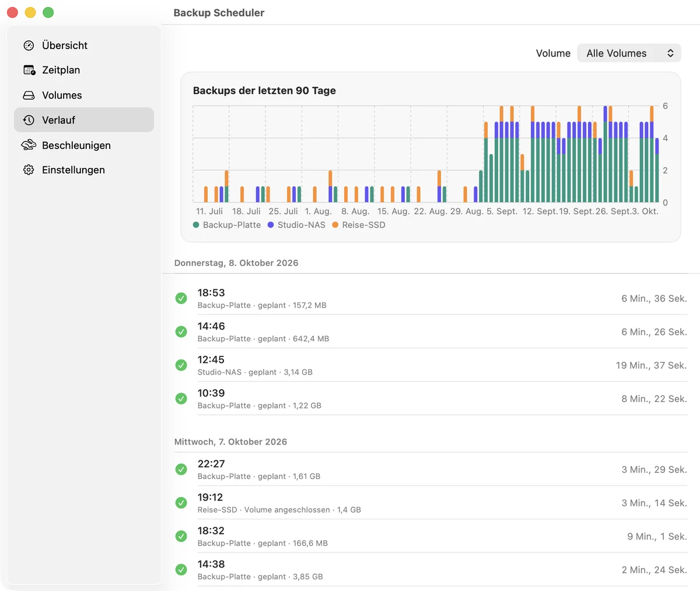Viewport: 700px width, 591px height.
Task: Click the Beschleunigen rabbit icon
Action: point(29,145)
